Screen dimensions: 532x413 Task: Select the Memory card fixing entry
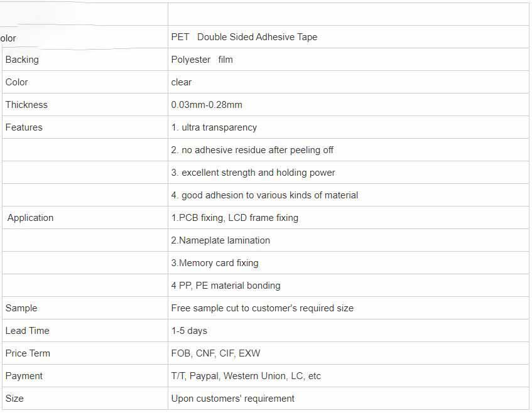point(215,263)
